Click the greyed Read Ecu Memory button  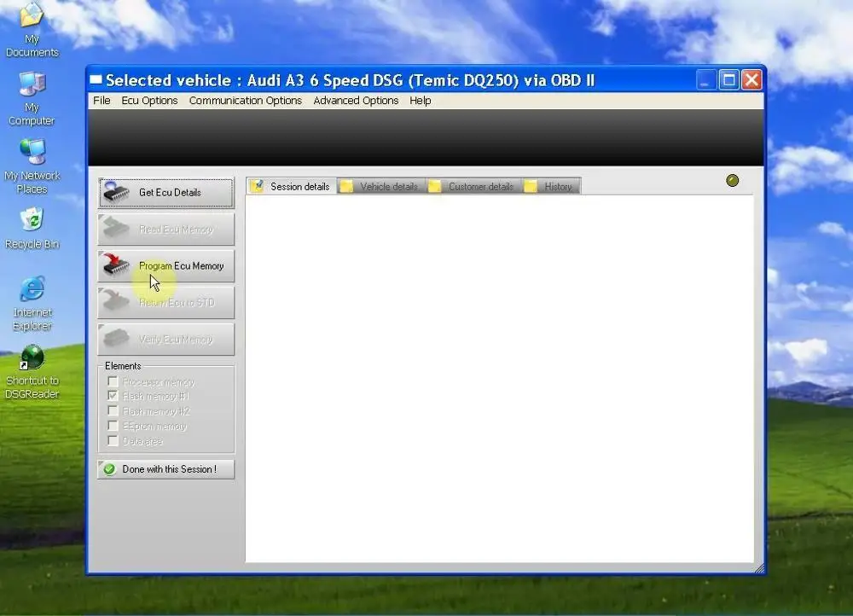[x=166, y=230]
